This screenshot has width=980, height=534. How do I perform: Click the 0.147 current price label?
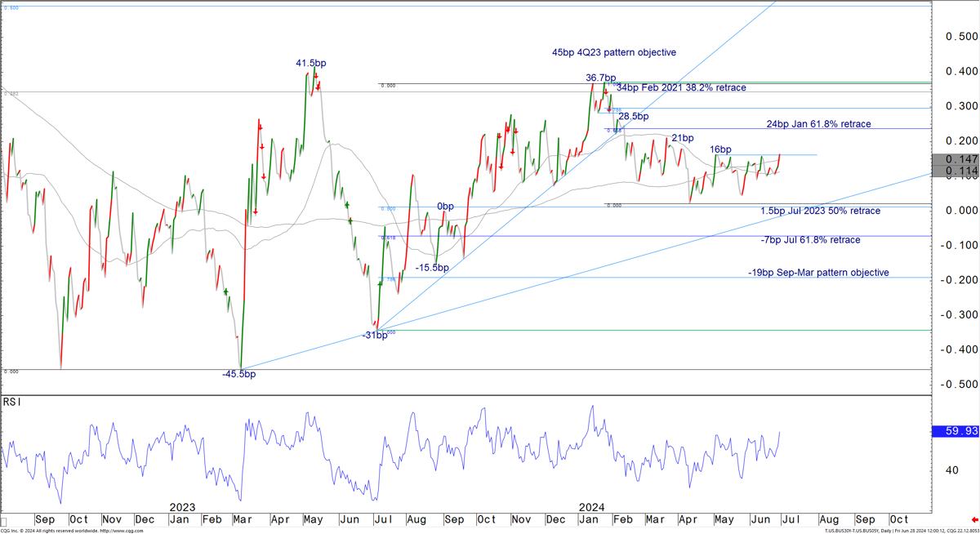(x=955, y=159)
